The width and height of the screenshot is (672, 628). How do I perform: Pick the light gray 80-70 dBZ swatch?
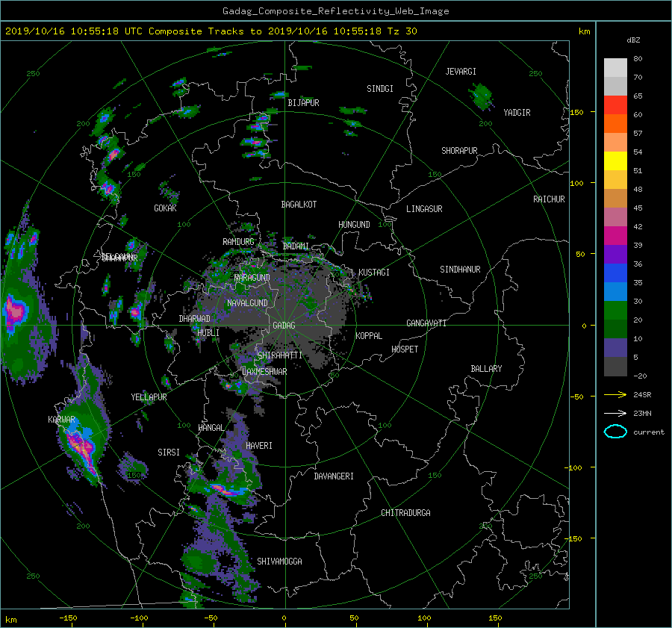coord(615,67)
